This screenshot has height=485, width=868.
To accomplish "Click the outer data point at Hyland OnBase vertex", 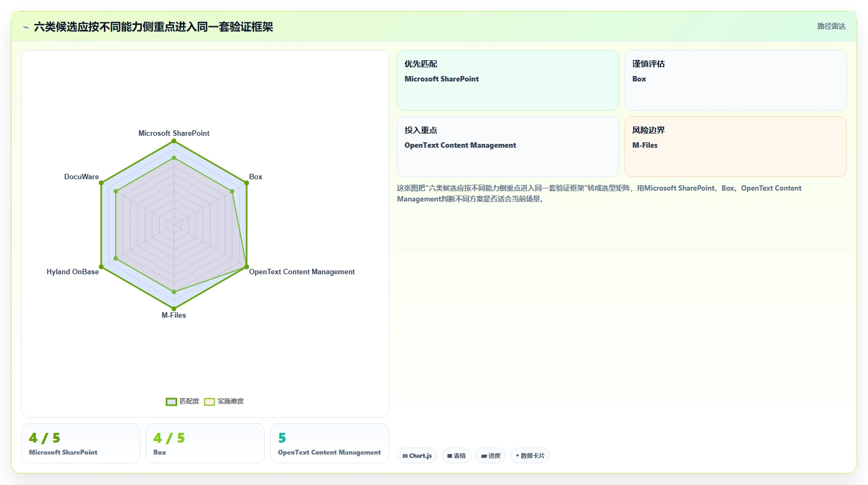I will click(101, 267).
